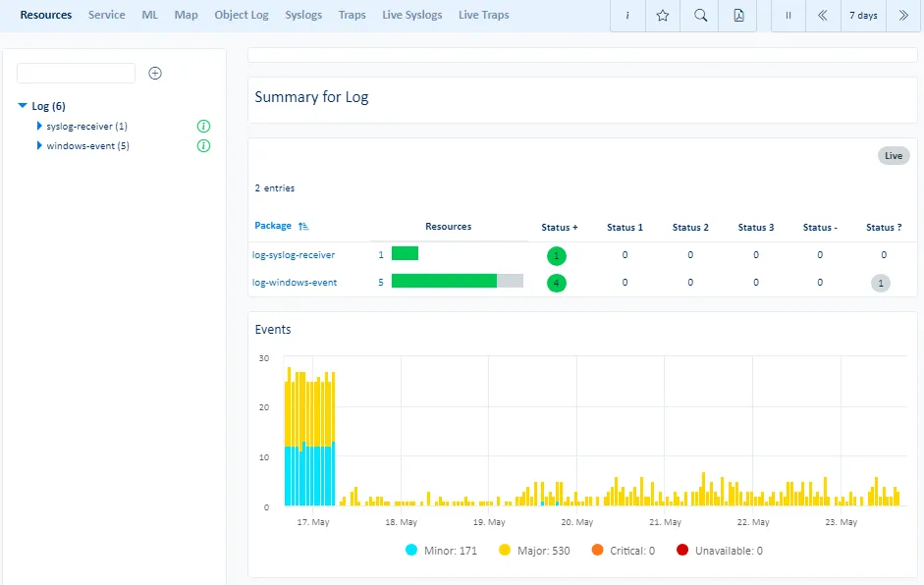Open the Object Log tab

click(242, 16)
